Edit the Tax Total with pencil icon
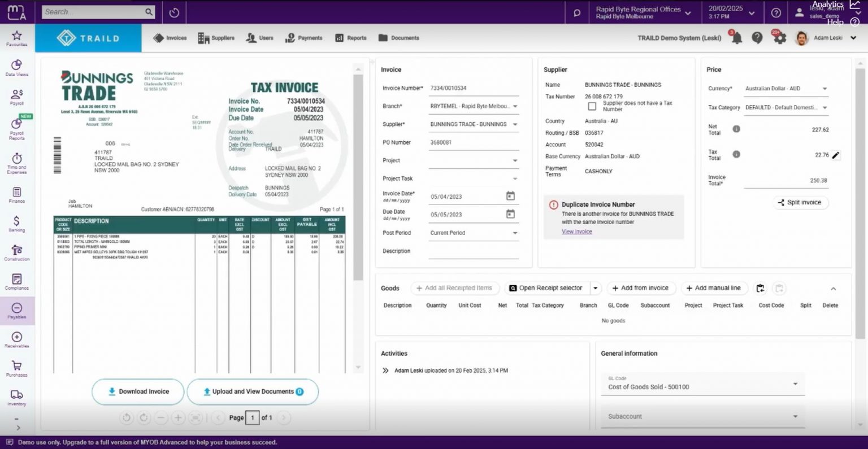Viewport: 868px width, 449px height. [836, 155]
